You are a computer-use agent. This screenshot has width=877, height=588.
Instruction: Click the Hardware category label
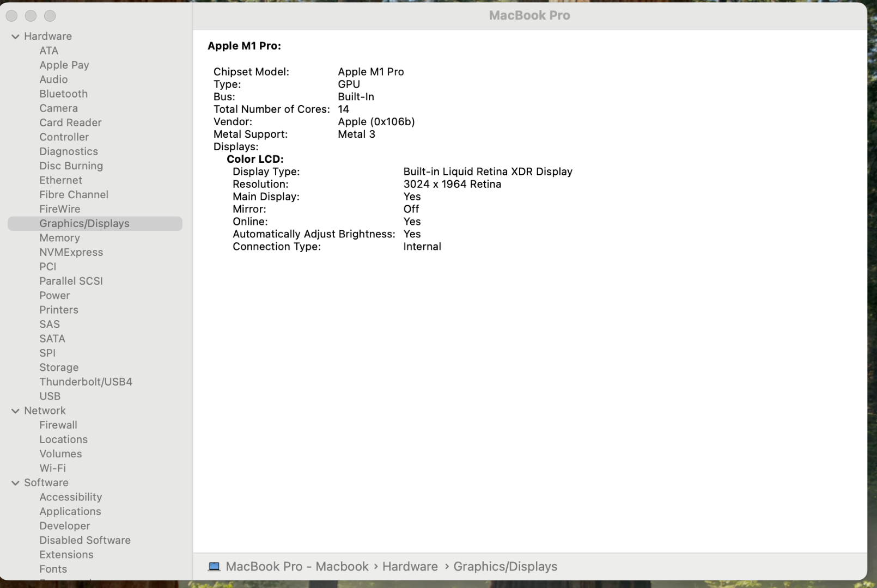pyautogui.click(x=47, y=36)
